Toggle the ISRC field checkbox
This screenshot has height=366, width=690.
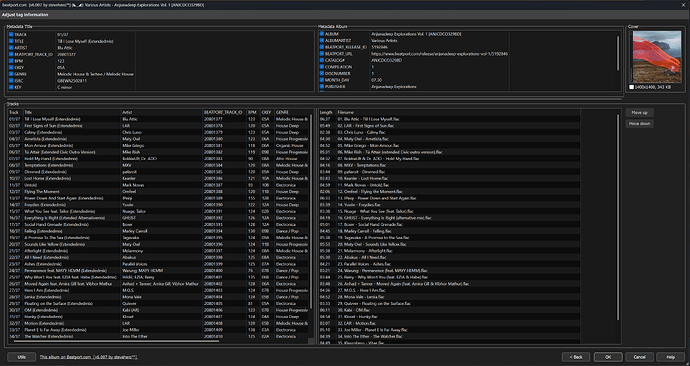coord(11,81)
